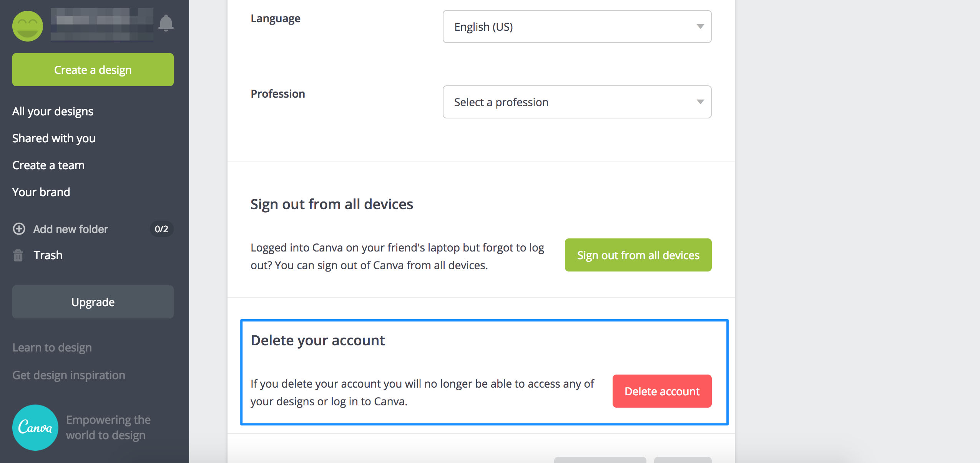
Task: Expand the Select a profession dropdown
Action: click(576, 102)
